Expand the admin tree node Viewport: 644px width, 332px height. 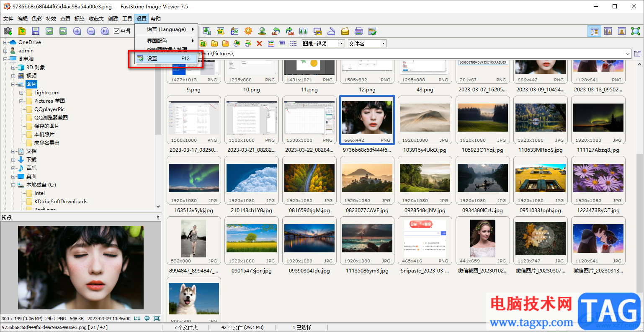[5, 51]
